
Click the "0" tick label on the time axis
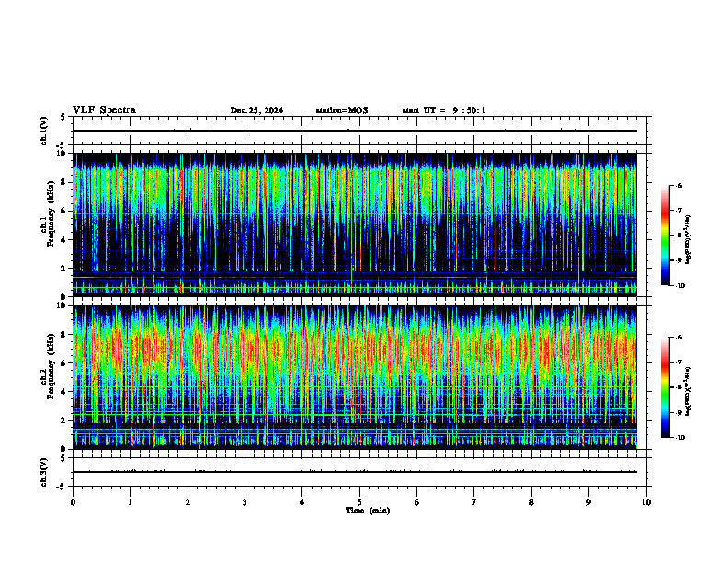pos(73,502)
